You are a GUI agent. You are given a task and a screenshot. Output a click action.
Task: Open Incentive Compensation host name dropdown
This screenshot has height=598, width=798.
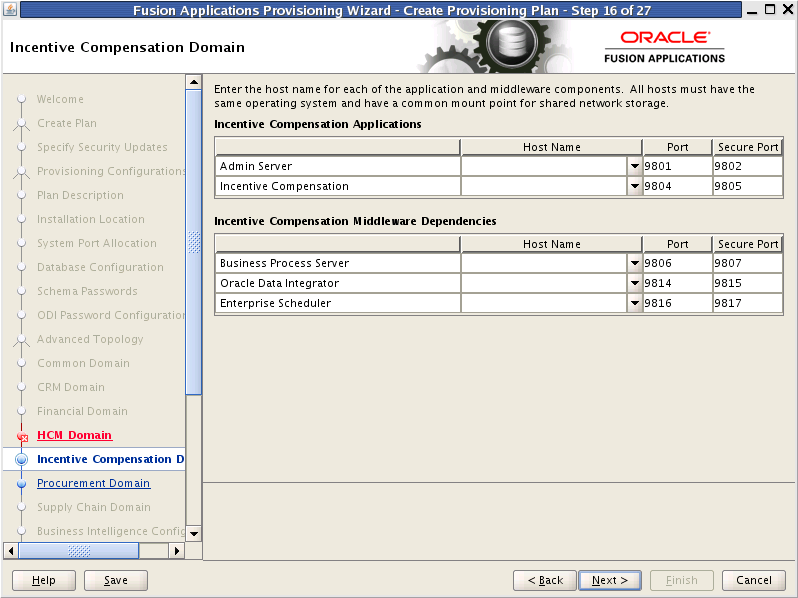(635, 186)
